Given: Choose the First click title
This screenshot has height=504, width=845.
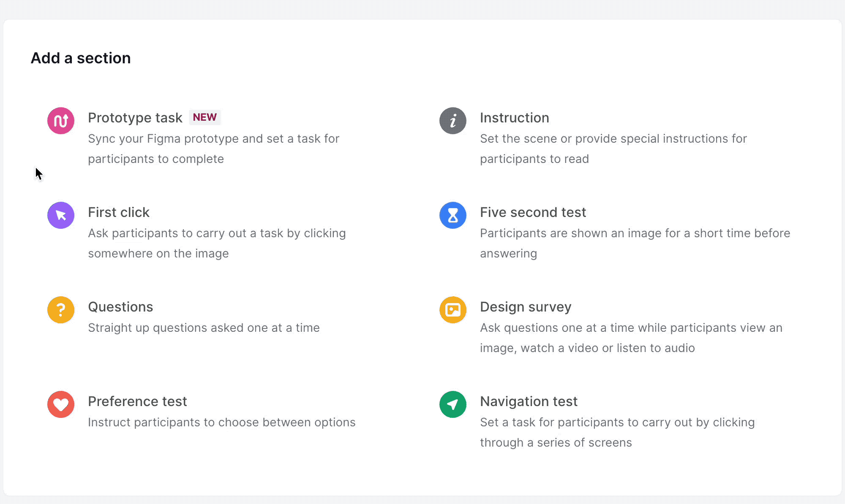Looking at the screenshot, I should (x=119, y=212).
